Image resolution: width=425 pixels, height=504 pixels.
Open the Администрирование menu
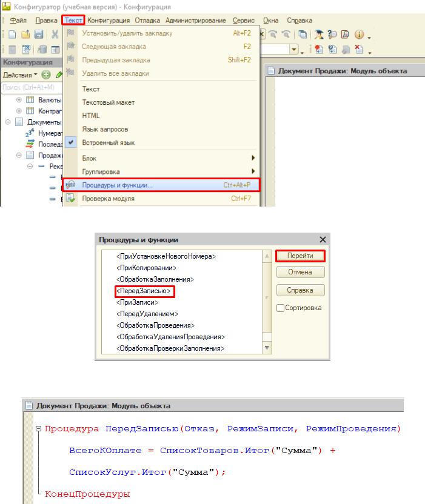pyautogui.click(x=196, y=20)
